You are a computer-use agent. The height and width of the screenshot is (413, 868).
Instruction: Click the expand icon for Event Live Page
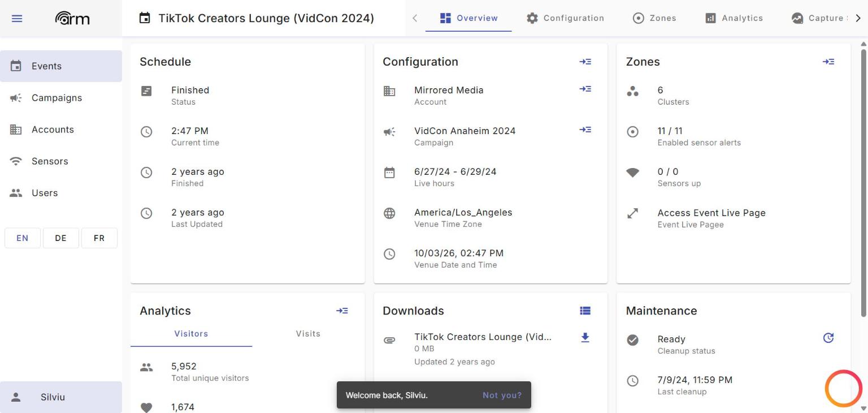click(633, 213)
